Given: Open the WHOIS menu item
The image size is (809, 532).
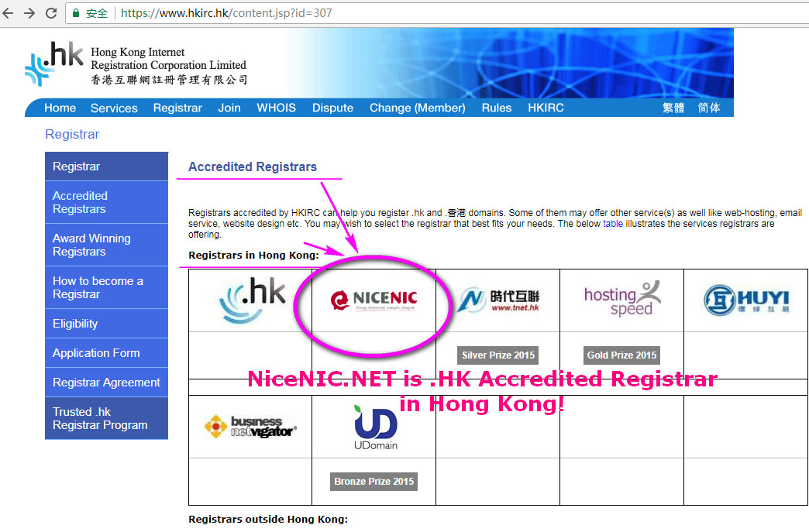Looking at the screenshot, I should [x=276, y=108].
